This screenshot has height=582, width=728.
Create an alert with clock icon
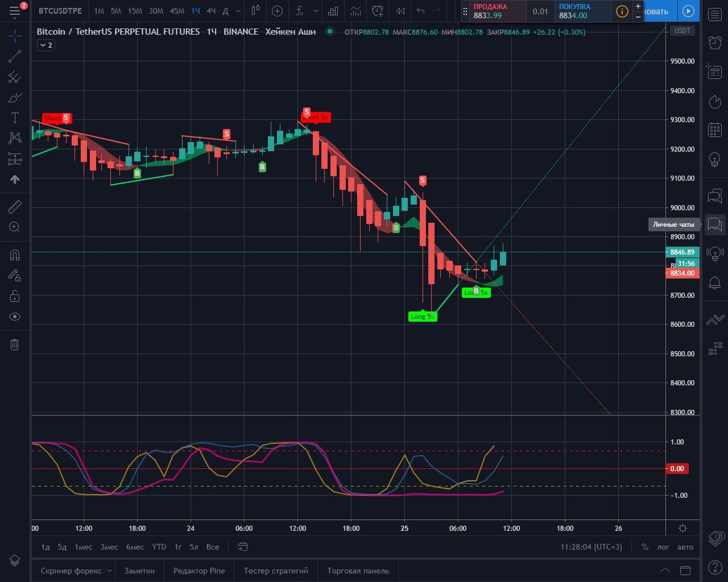click(378, 11)
